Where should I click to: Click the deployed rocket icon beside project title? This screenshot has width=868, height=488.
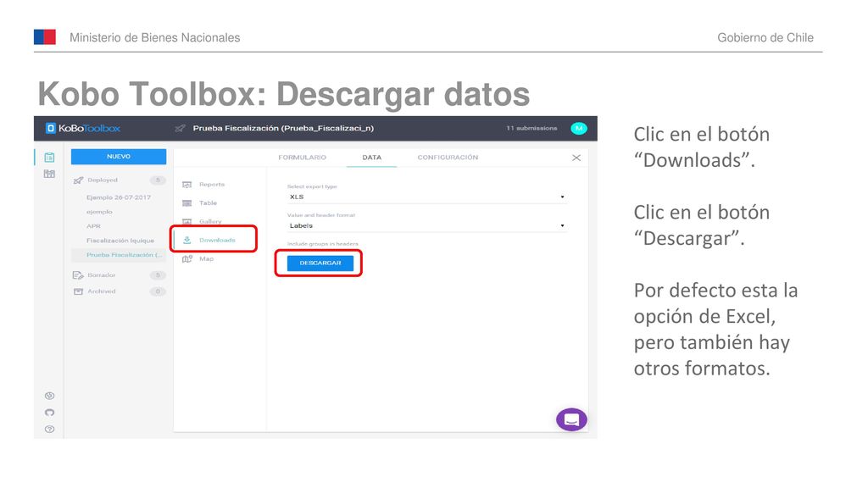point(180,129)
